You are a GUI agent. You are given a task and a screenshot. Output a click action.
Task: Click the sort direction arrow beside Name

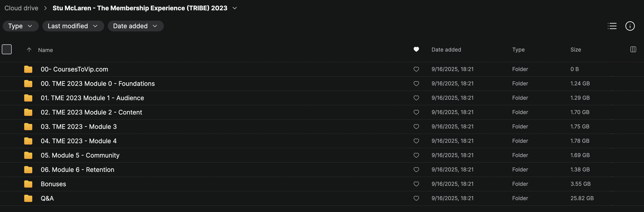[x=29, y=50]
